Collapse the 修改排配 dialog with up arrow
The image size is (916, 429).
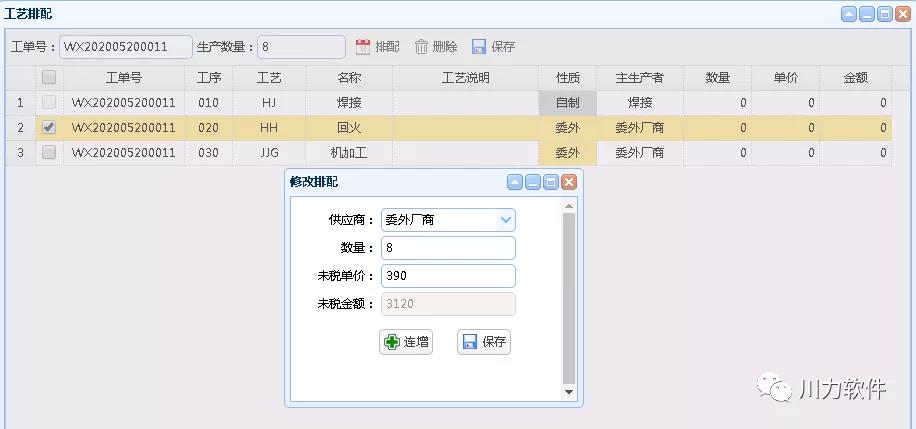pyautogui.click(x=514, y=182)
